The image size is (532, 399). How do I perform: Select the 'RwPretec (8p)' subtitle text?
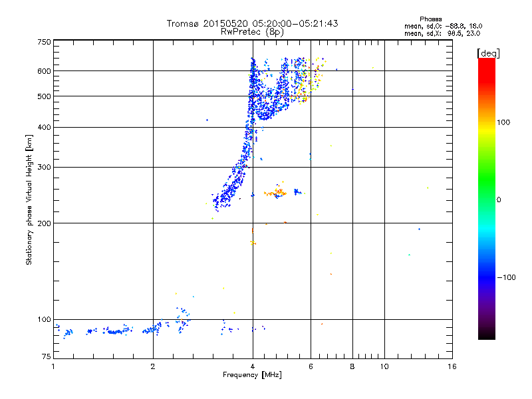[x=252, y=32]
